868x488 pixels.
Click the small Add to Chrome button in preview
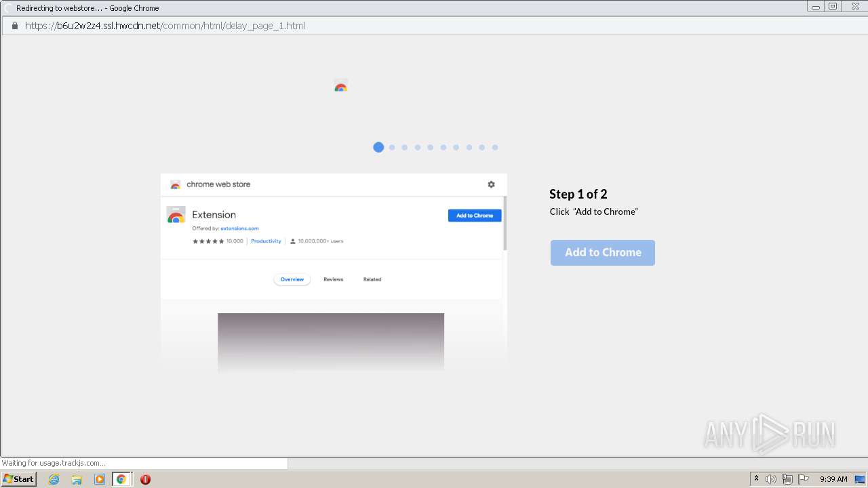[x=475, y=216]
